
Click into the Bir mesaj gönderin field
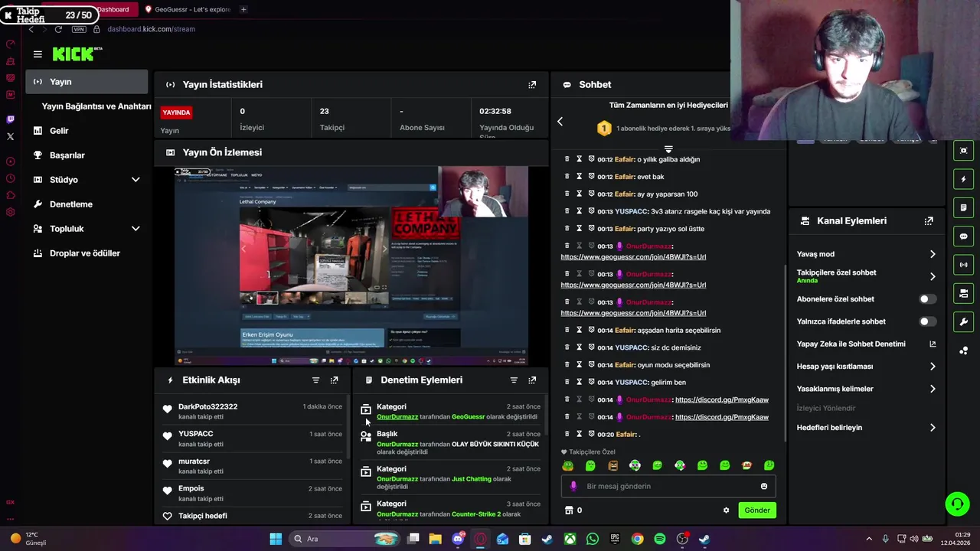click(668, 486)
